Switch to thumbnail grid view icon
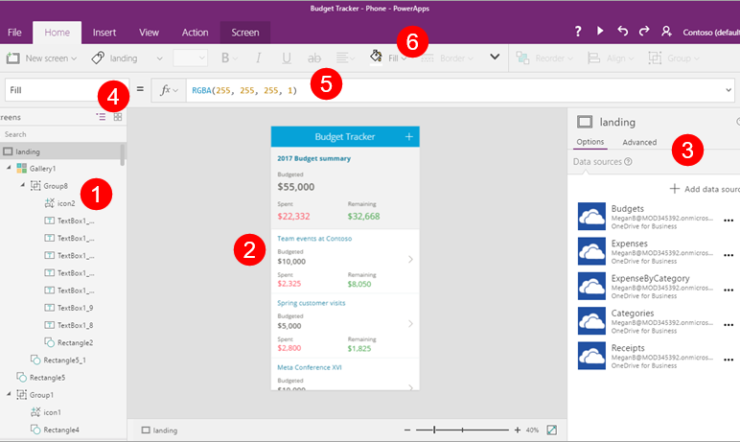Viewport: 740px width, 442px height. [118, 117]
